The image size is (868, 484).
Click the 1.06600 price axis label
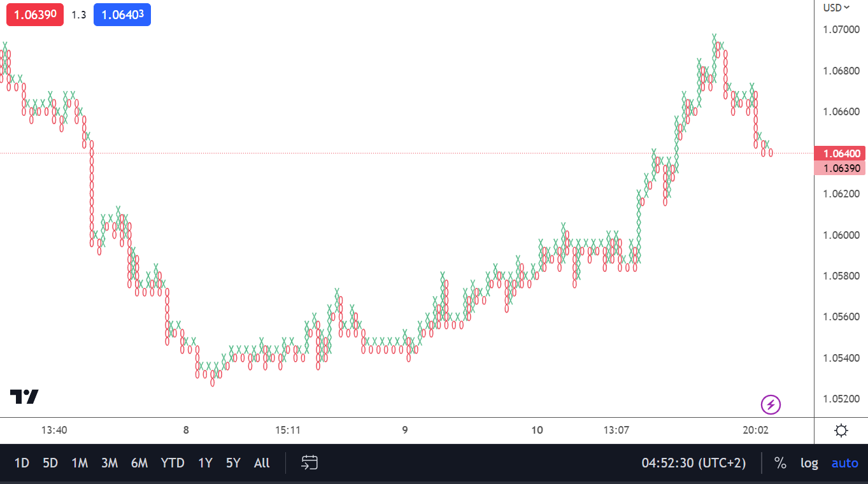841,111
